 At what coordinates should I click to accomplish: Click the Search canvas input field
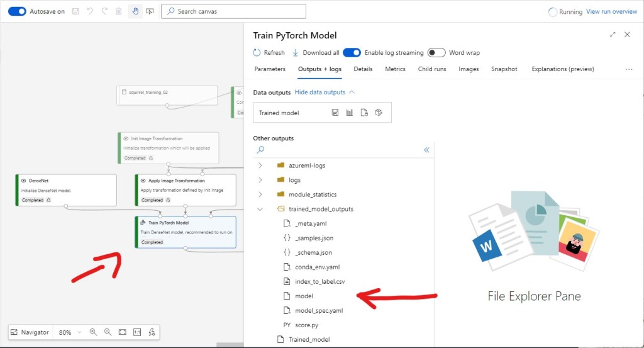tap(234, 11)
